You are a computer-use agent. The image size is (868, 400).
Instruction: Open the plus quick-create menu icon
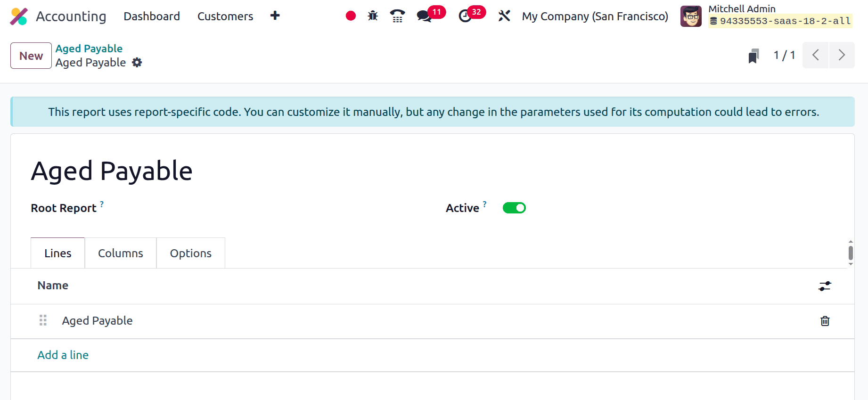[275, 16]
